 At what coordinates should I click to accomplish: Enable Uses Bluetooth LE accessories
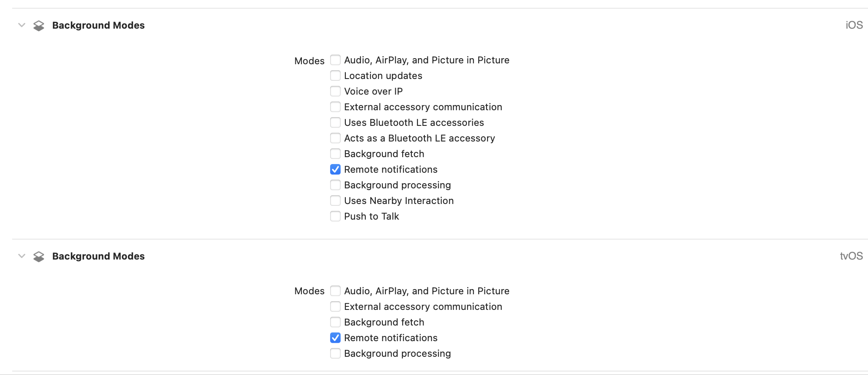[x=335, y=122]
